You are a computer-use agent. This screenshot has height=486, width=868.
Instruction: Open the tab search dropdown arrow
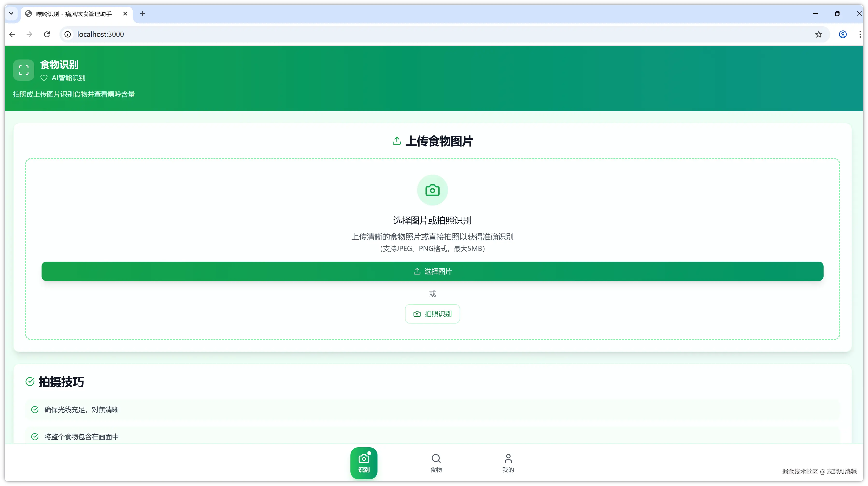11,14
